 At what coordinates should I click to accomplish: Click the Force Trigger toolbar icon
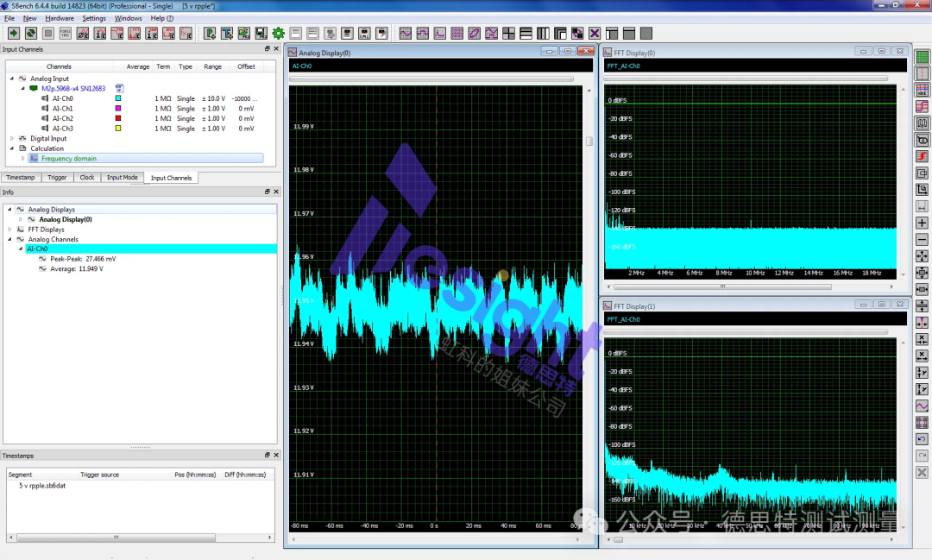click(66, 34)
